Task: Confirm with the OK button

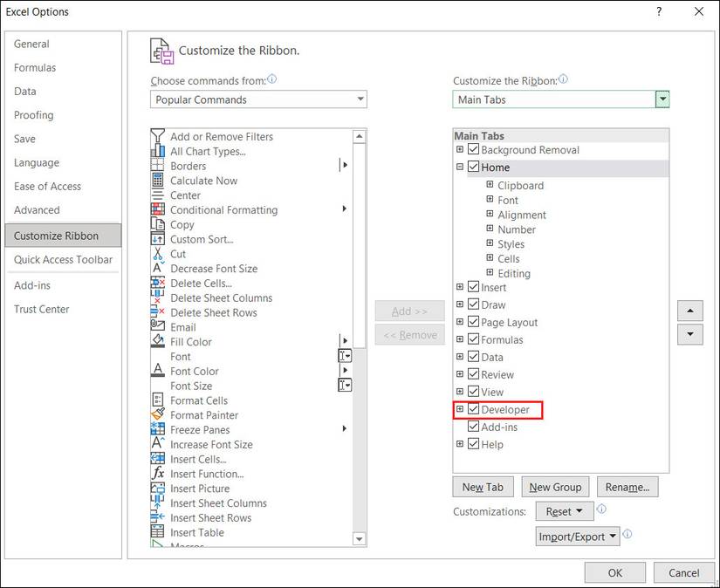Action: pos(615,572)
